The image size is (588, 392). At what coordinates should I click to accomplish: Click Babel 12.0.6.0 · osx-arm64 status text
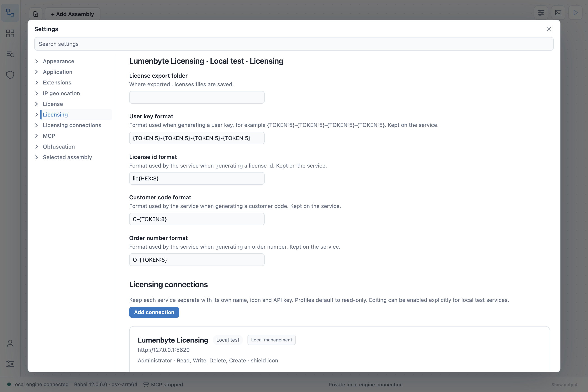tap(106, 385)
